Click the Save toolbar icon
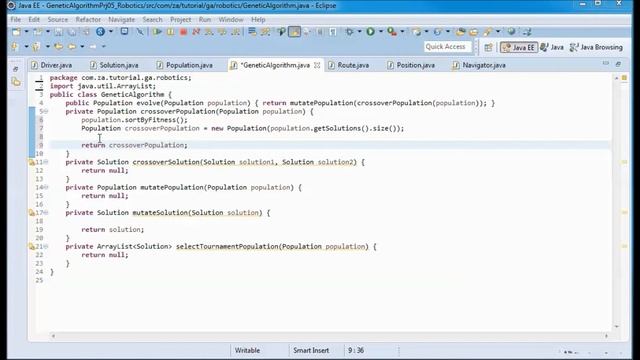This screenshot has height=360, width=640. click(x=58, y=32)
